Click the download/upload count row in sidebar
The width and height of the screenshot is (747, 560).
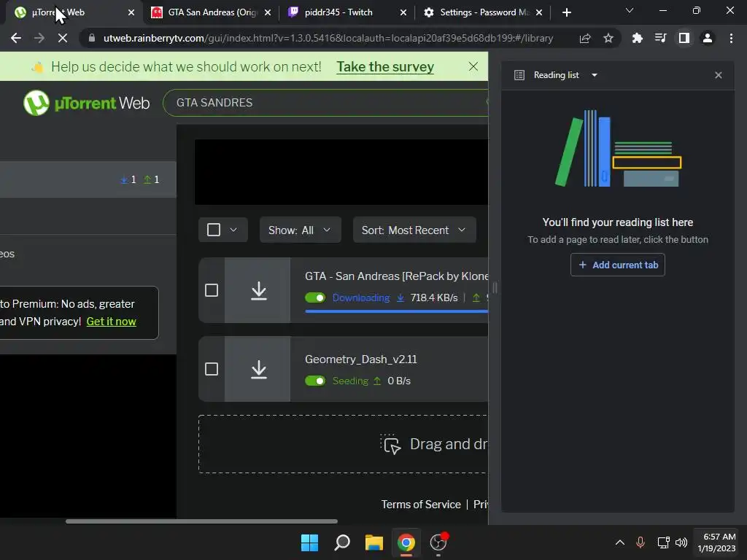88,179
